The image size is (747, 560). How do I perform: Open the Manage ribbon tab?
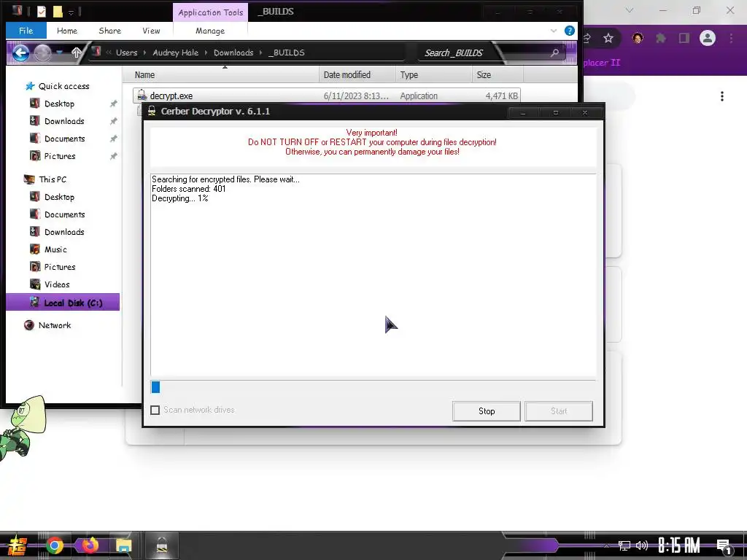tap(209, 31)
